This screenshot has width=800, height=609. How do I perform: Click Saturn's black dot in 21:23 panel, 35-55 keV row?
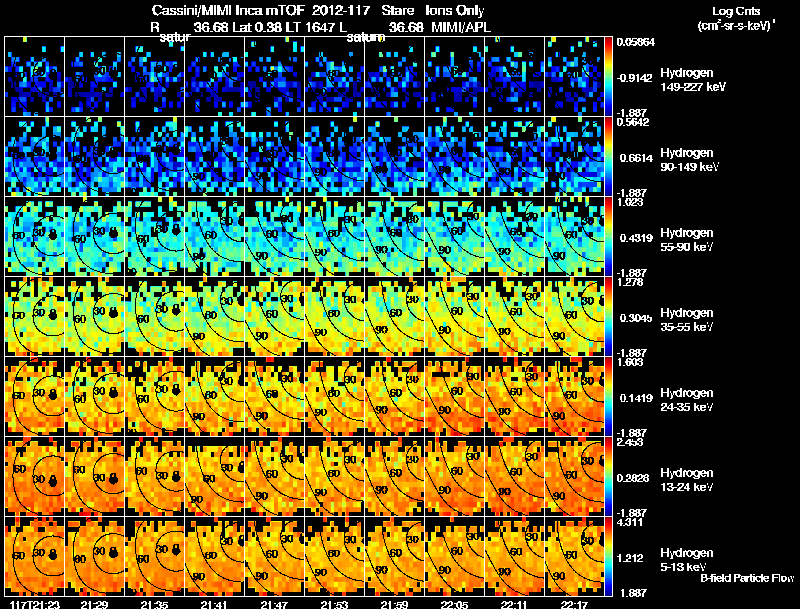click(x=53, y=314)
